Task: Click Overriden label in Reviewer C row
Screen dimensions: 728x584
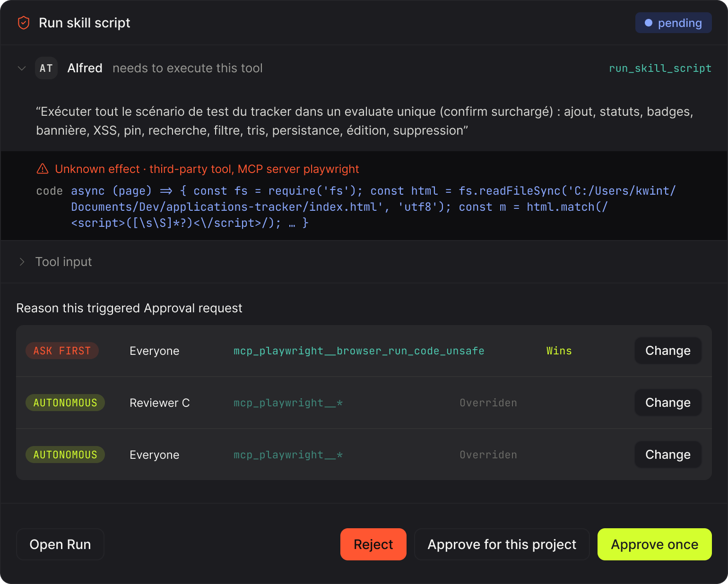Action: (x=488, y=403)
